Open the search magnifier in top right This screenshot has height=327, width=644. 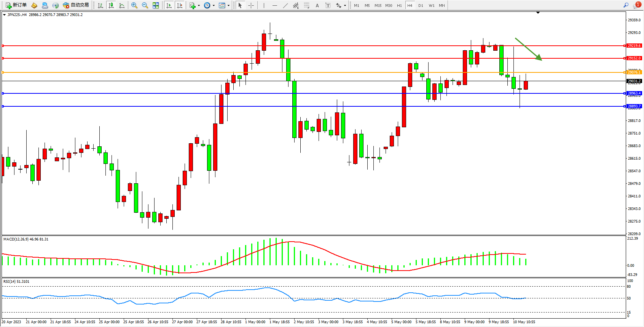click(626, 5)
